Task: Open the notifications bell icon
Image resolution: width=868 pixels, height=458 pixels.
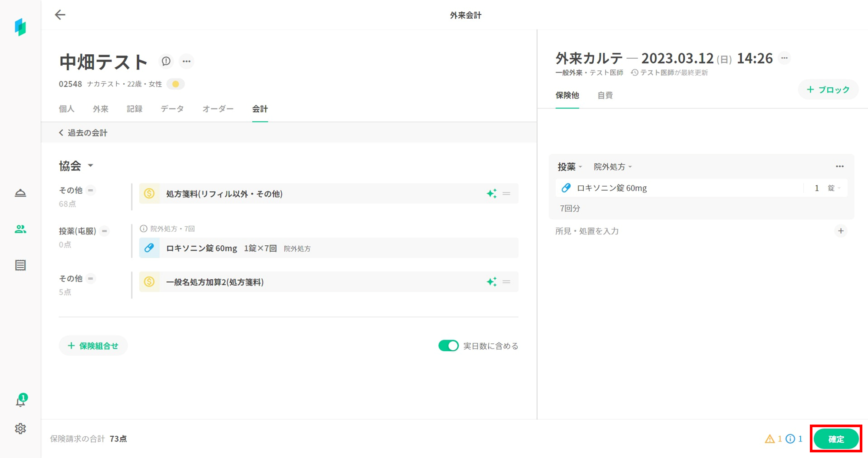Action: pyautogui.click(x=20, y=401)
